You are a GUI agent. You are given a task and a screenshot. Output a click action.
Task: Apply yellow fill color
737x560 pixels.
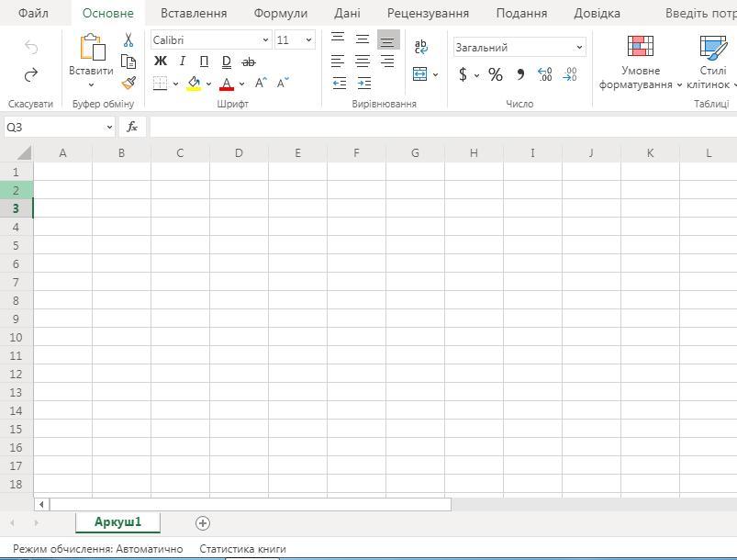(x=194, y=84)
